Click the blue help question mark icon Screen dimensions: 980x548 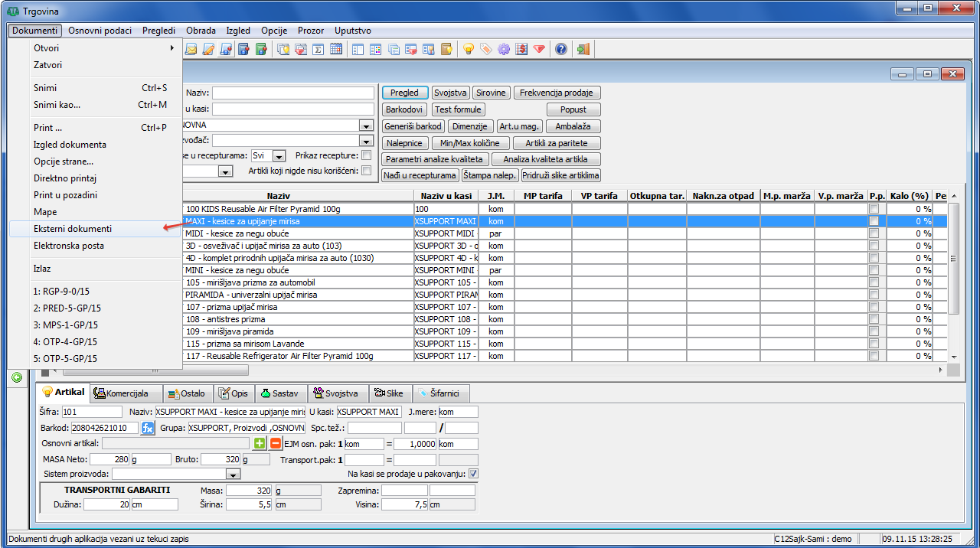(x=561, y=50)
